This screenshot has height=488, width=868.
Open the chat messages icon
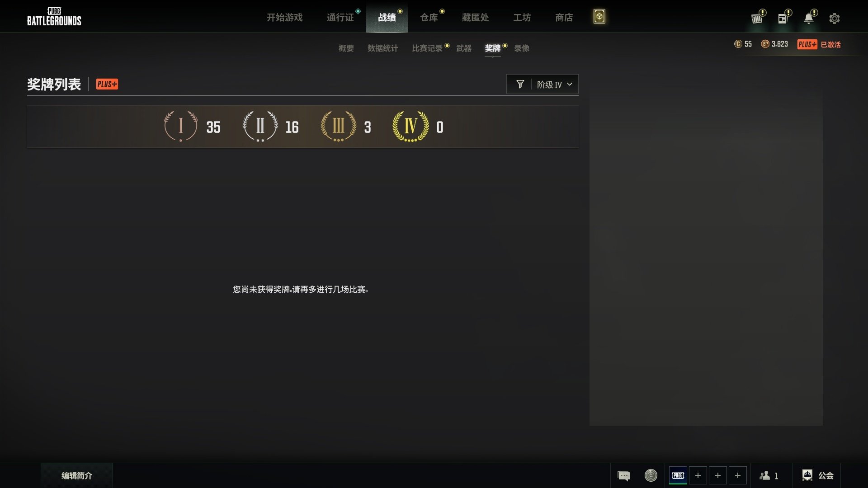tap(623, 475)
